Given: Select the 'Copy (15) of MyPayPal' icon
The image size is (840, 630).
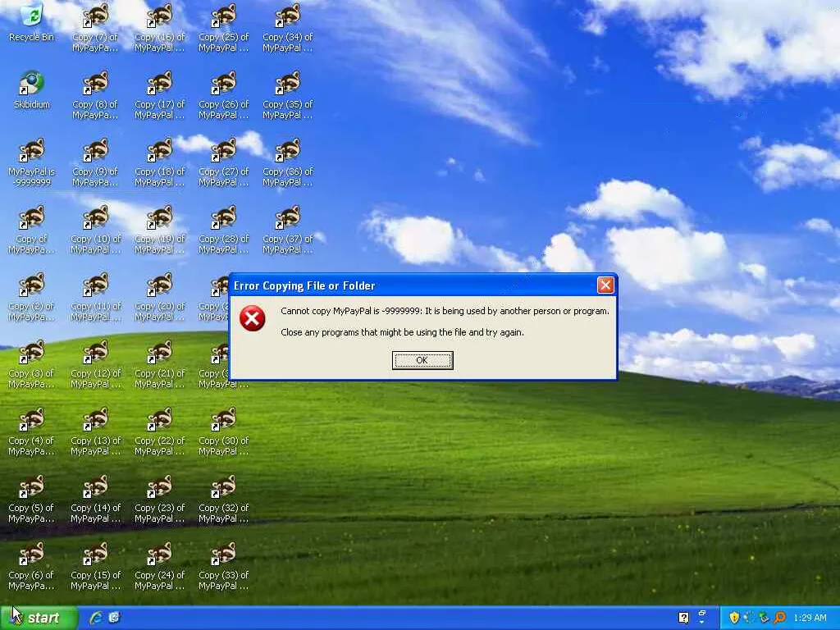Looking at the screenshot, I should click(x=95, y=566).
